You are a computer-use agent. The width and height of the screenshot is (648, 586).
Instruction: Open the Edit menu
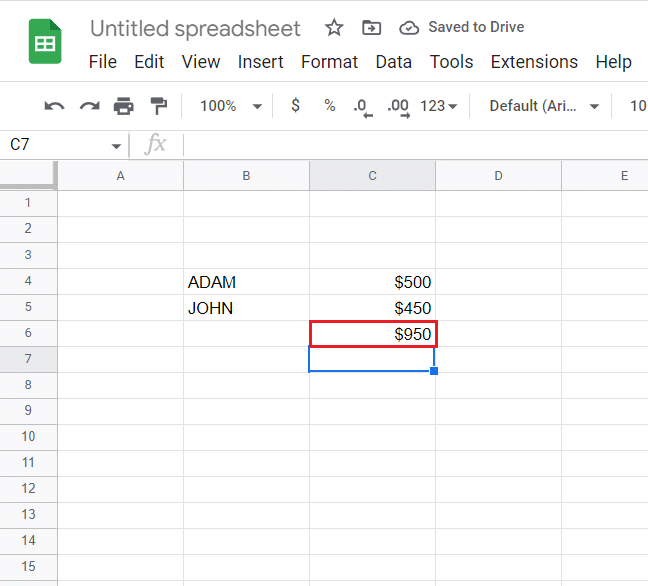click(x=149, y=62)
